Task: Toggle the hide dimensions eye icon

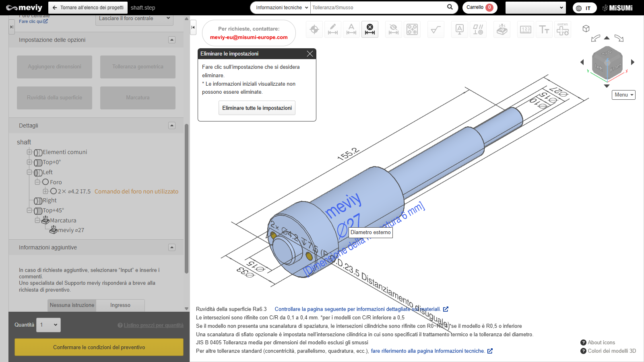Action: pos(394,29)
